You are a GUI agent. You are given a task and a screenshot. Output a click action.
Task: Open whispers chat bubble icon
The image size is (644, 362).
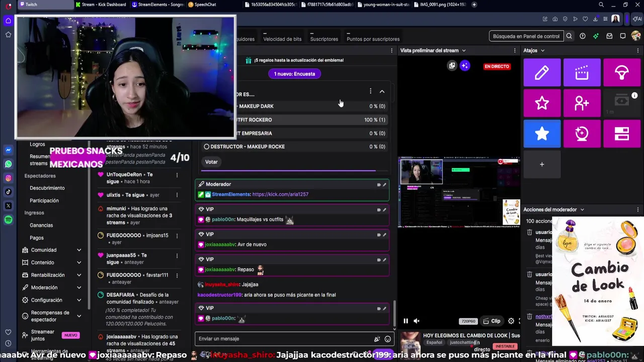click(622, 36)
